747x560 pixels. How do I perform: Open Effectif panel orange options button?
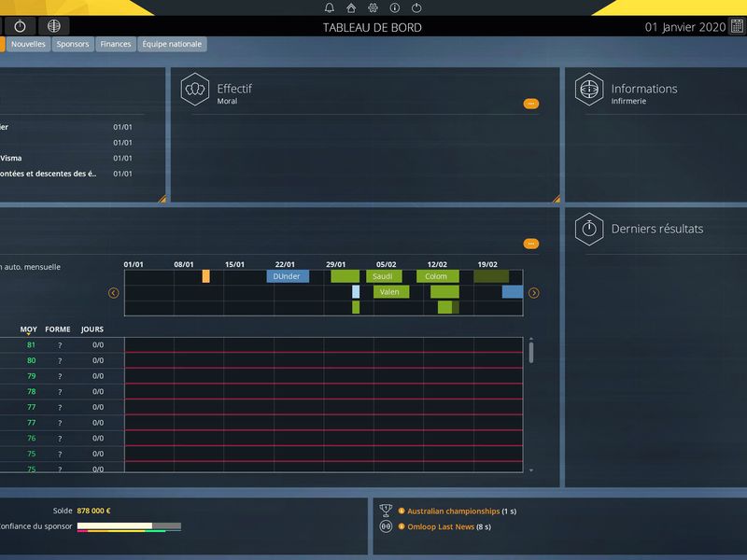click(x=531, y=104)
